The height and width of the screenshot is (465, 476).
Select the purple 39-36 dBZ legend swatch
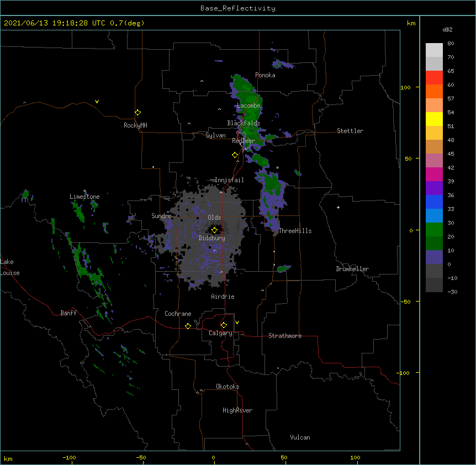pos(434,188)
